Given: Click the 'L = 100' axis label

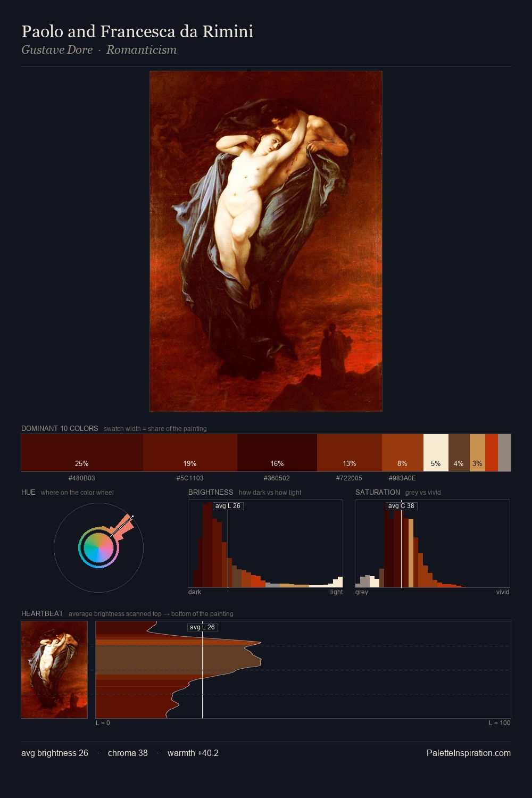Looking at the screenshot, I should tap(500, 723).
